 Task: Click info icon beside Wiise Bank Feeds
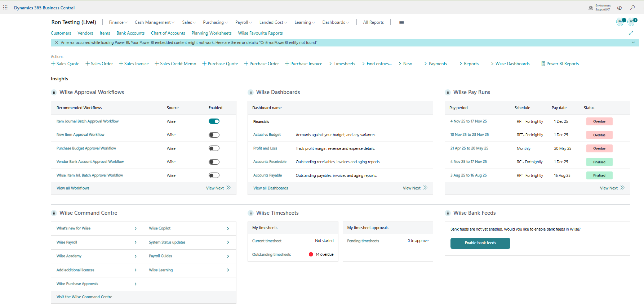pos(448,213)
